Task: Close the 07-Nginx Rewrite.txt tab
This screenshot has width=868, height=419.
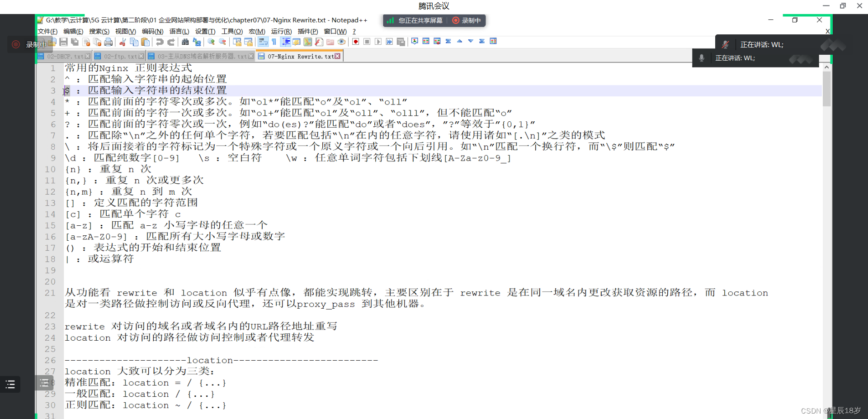Action: (338, 56)
